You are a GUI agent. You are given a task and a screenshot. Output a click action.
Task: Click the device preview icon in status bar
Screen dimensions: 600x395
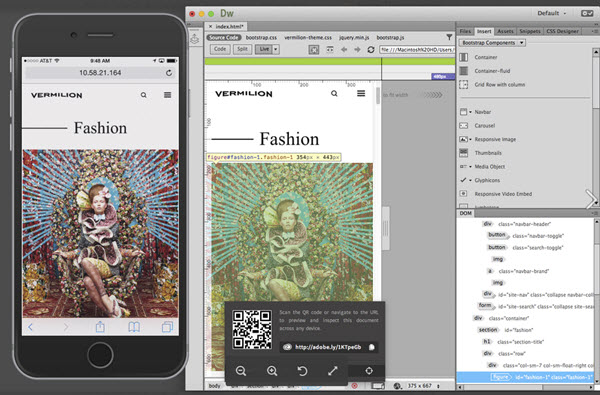[x=378, y=385]
